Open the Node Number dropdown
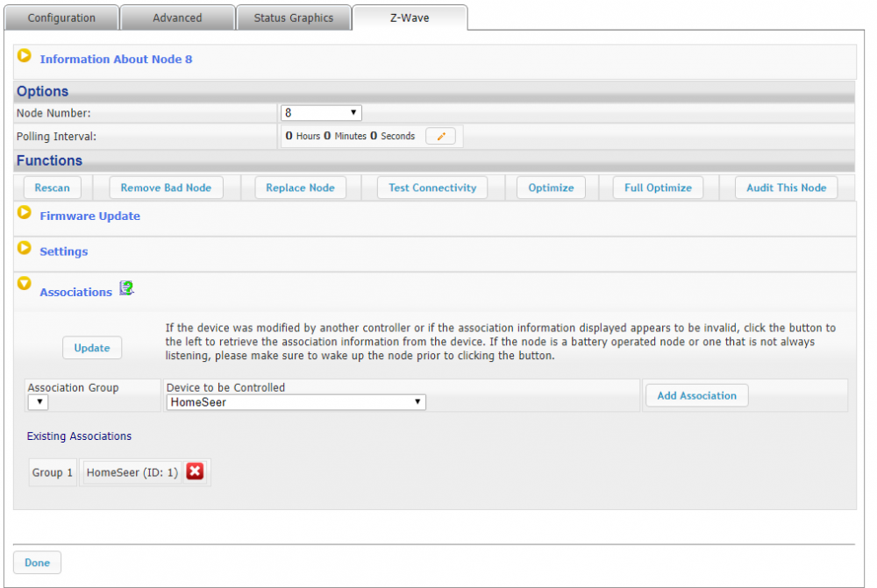 coord(321,113)
